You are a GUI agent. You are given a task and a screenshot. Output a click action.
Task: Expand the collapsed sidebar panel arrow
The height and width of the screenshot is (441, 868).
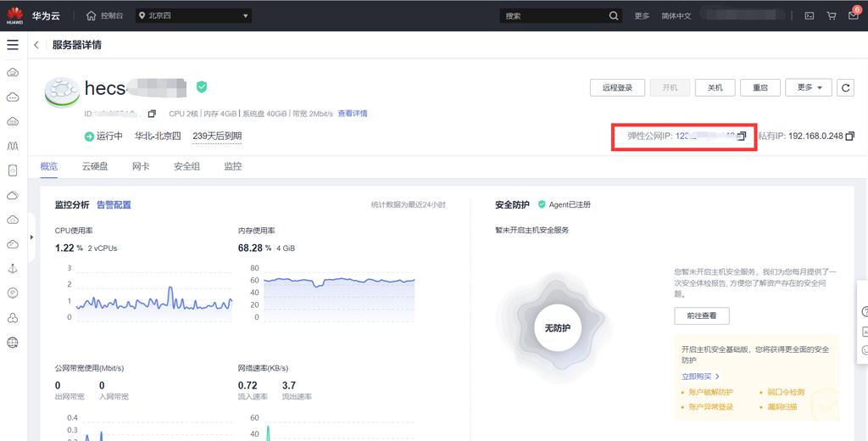[x=31, y=237]
